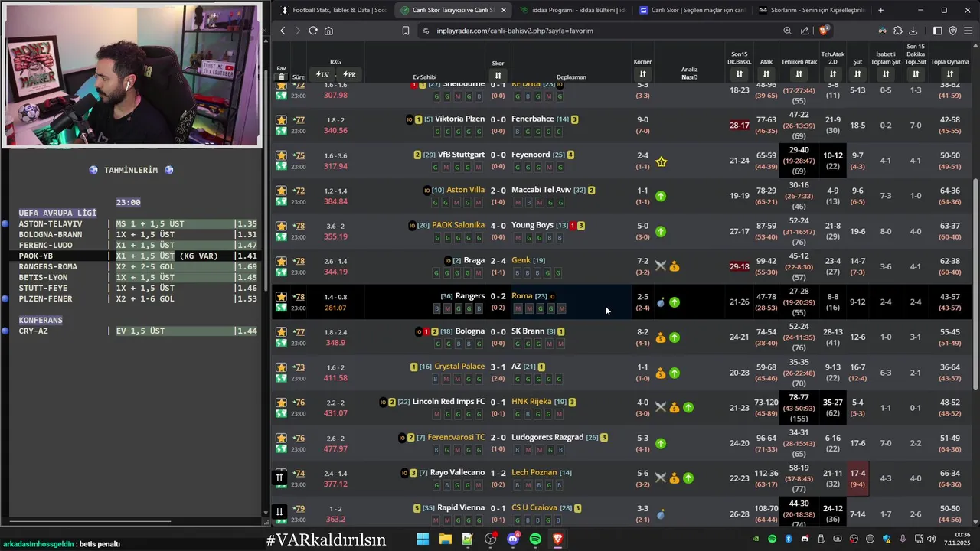The width and height of the screenshot is (980, 551).
Task: Sort RXG by LV button
Action: pos(322,74)
